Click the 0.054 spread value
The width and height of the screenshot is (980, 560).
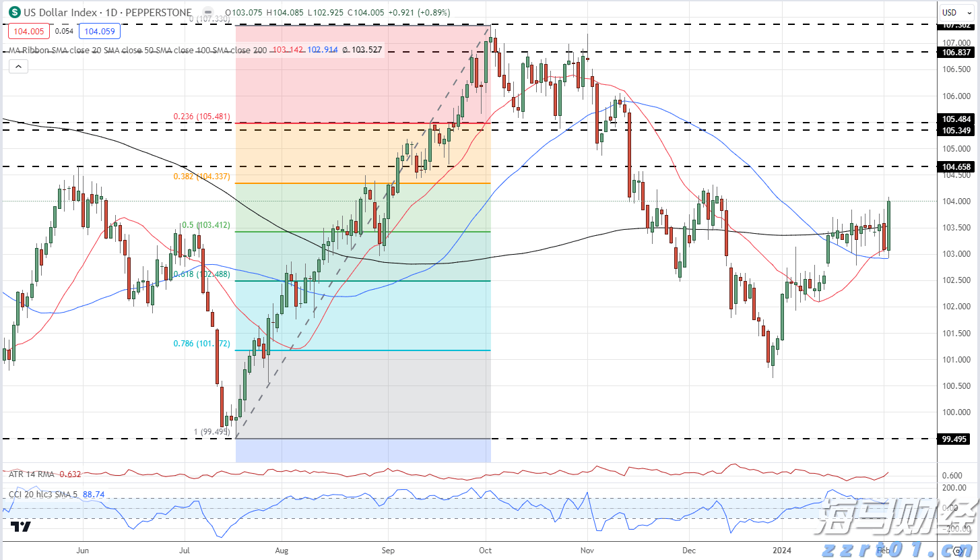64,31
